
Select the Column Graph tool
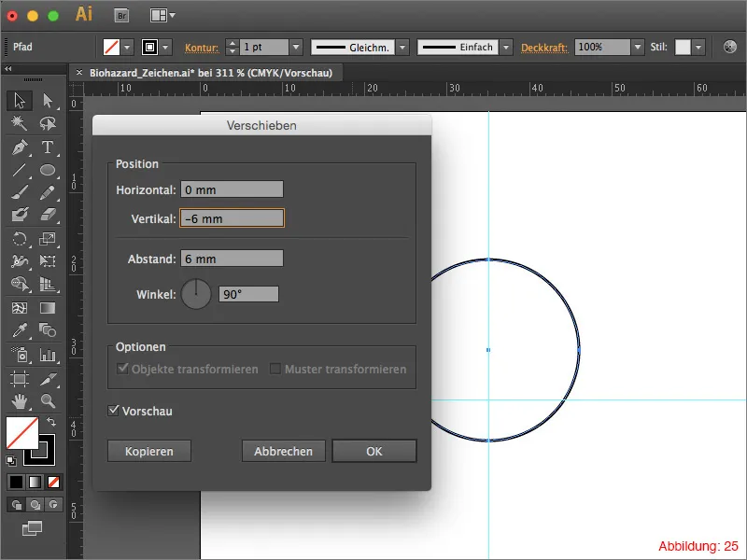tap(48, 355)
